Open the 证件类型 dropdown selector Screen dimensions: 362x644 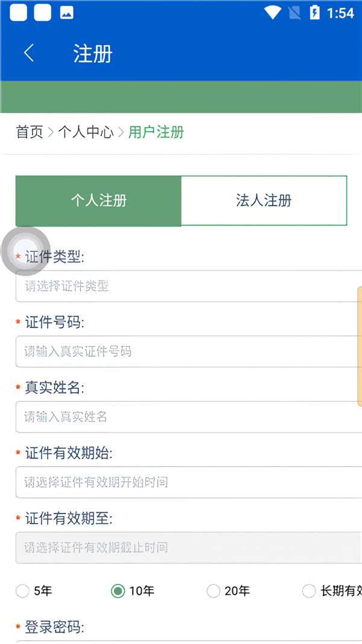pos(188,286)
